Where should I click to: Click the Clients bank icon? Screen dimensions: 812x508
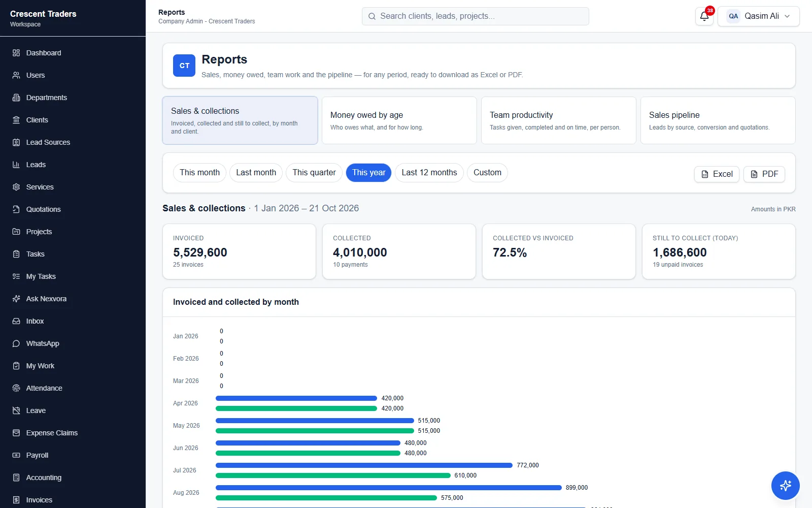16,120
